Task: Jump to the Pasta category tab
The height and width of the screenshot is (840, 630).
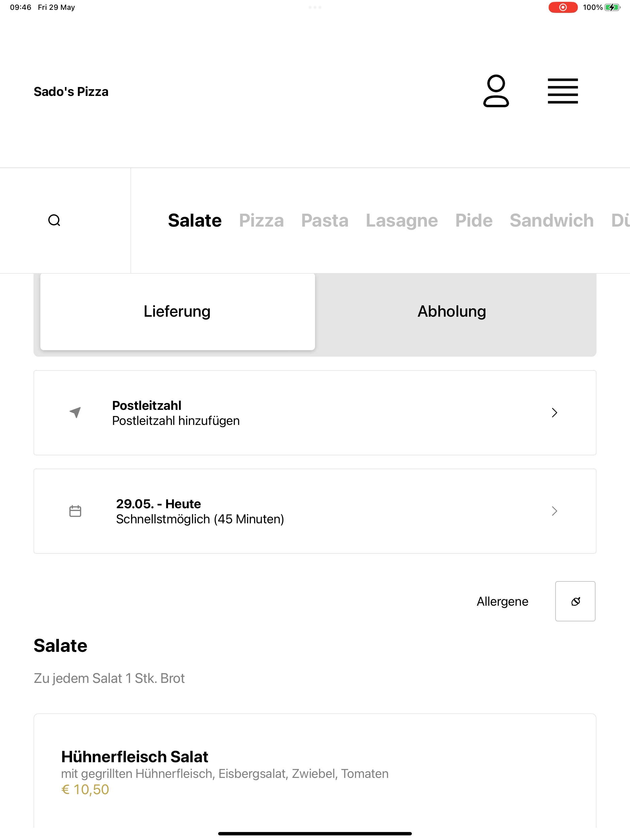Action: [x=325, y=221]
